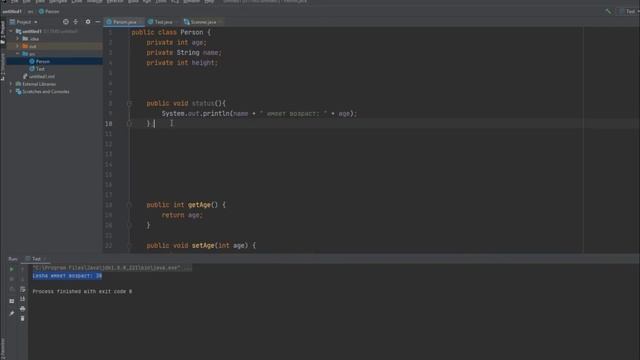Click the class icon on the Person.java tab
640x360 pixels.
tap(109, 22)
